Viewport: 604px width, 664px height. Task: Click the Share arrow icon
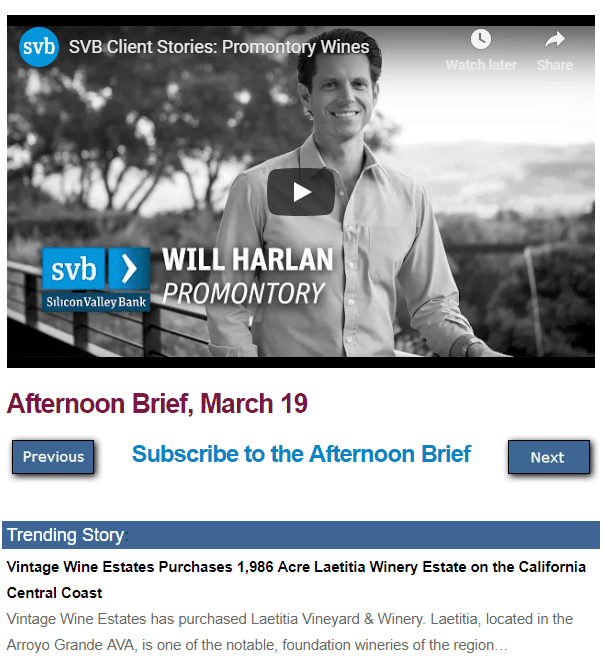tap(554, 40)
